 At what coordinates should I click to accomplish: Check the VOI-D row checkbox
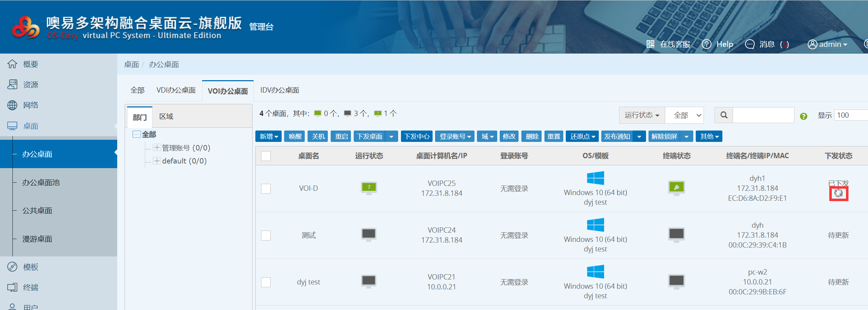point(266,188)
